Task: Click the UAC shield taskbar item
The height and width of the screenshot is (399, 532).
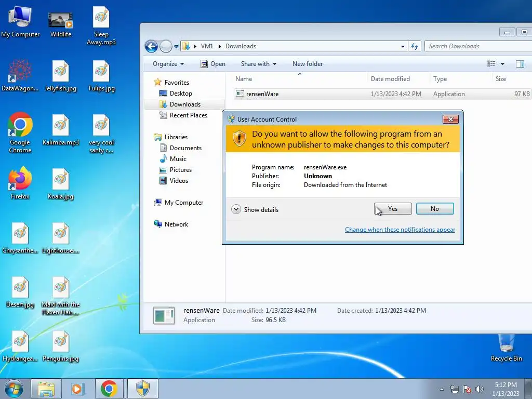Action: pos(143,389)
